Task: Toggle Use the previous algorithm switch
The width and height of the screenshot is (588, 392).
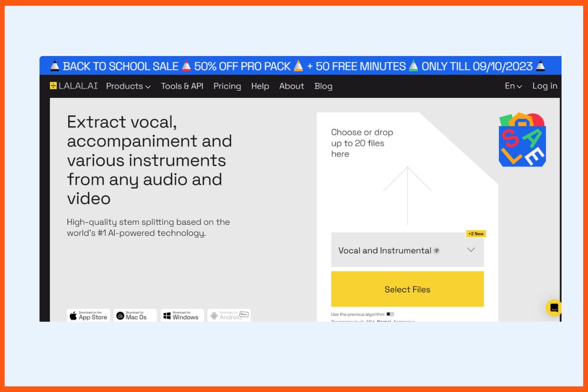Action: pyautogui.click(x=390, y=314)
